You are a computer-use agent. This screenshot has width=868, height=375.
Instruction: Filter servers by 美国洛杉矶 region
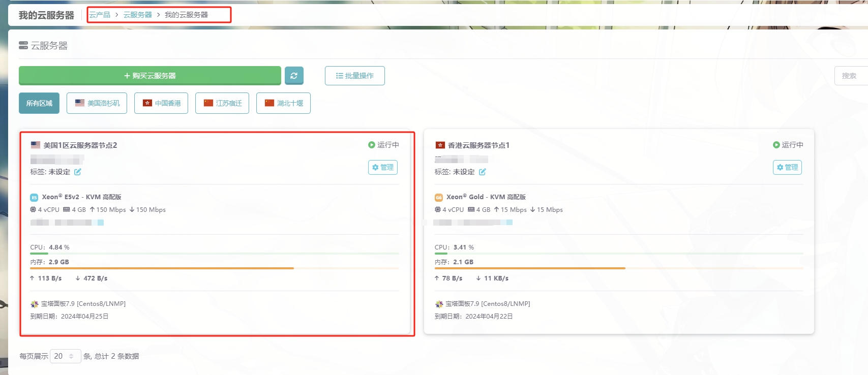(97, 103)
